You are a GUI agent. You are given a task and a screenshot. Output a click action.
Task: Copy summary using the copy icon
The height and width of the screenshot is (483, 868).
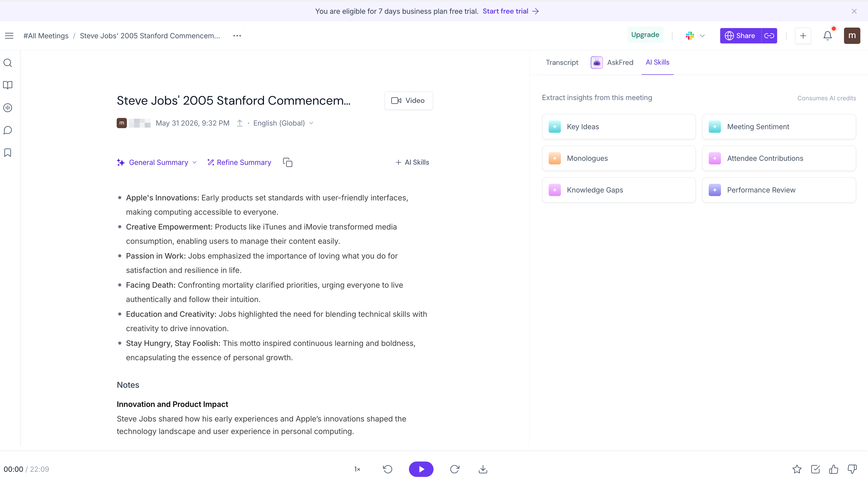tap(287, 162)
